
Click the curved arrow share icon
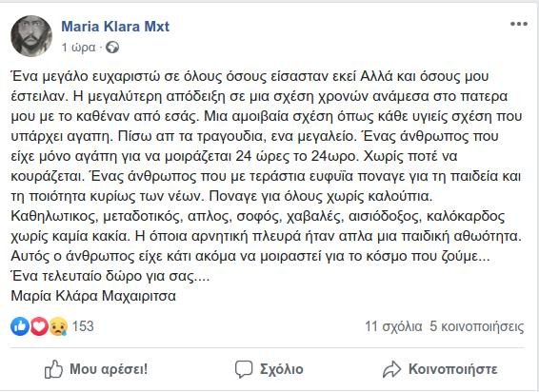pos(392,370)
